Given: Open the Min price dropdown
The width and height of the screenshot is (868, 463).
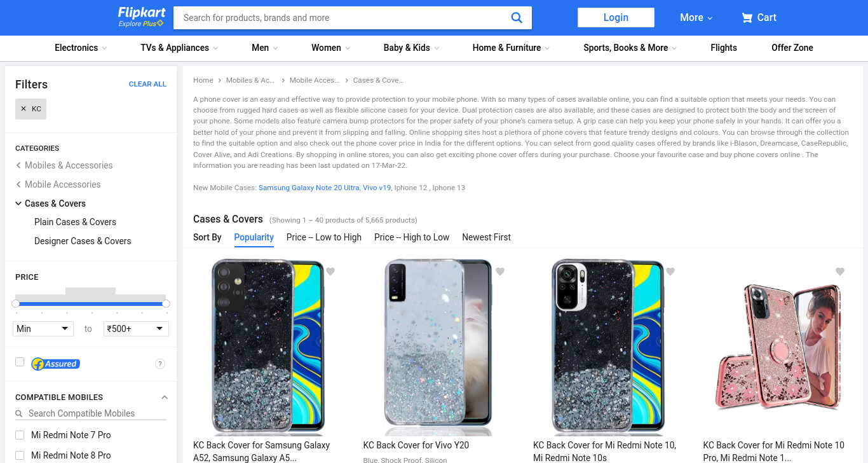Looking at the screenshot, I should click(x=43, y=329).
